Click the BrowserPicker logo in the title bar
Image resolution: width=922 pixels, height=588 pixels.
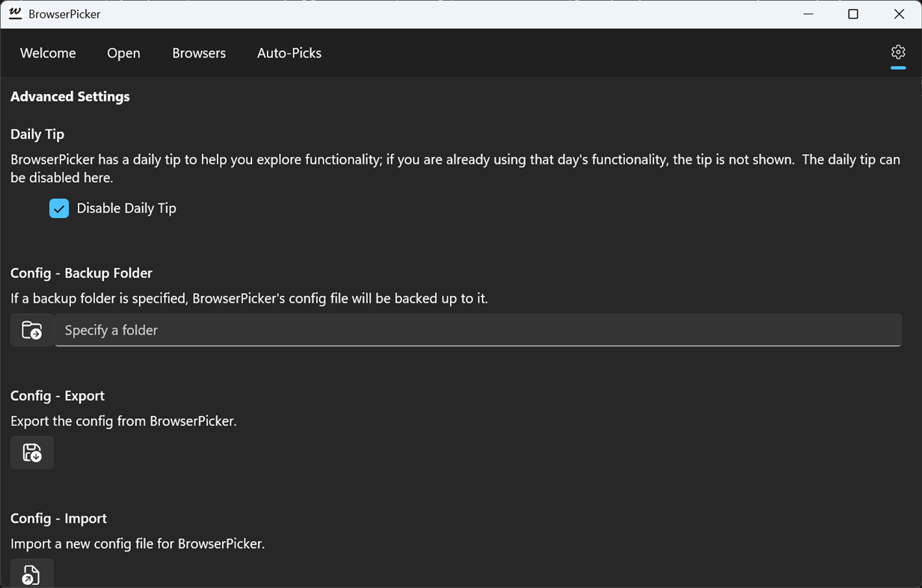(14, 13)
